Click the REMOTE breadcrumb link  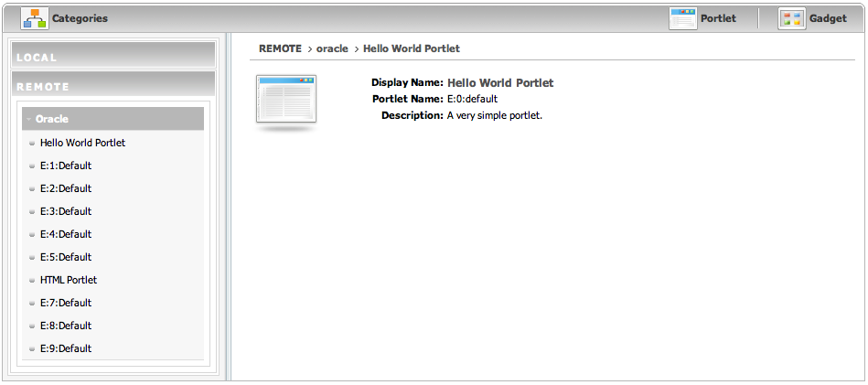[280, 48]
